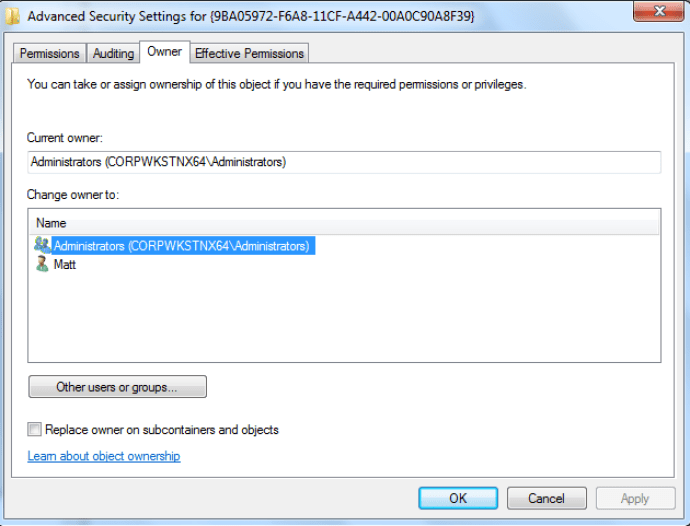Image resolution: width=690 pixels, height=526 pixels.
Task: Click the Apply button
Action: point(635,498)
